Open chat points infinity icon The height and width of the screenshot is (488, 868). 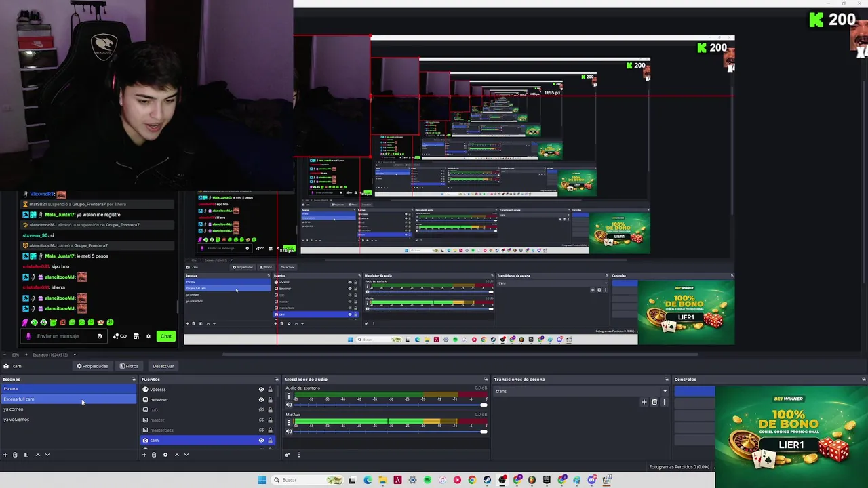[x=123, y=336]
